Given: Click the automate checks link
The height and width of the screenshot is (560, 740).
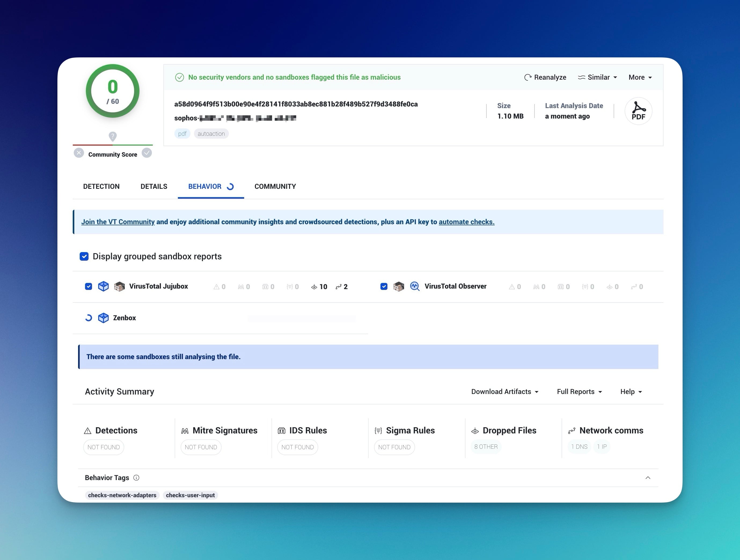Looking at the screenshot, I should (x=466, y=222).
